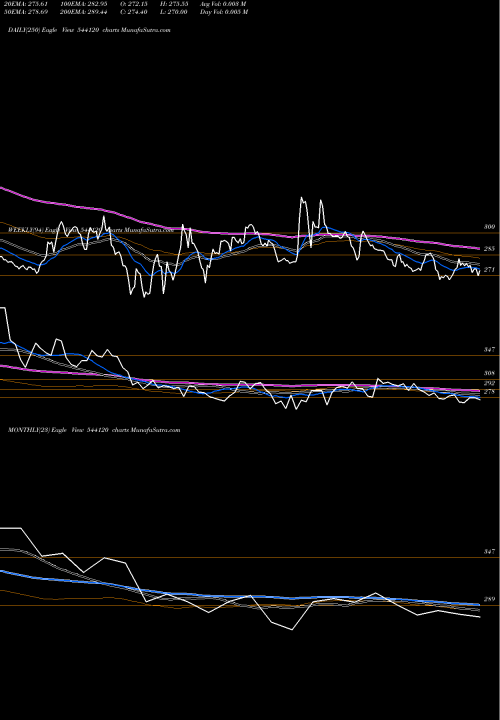Viewport: 500px width, 720px height.
Task: Click the high price H: 275.55
Action: (x=175, y=4)
